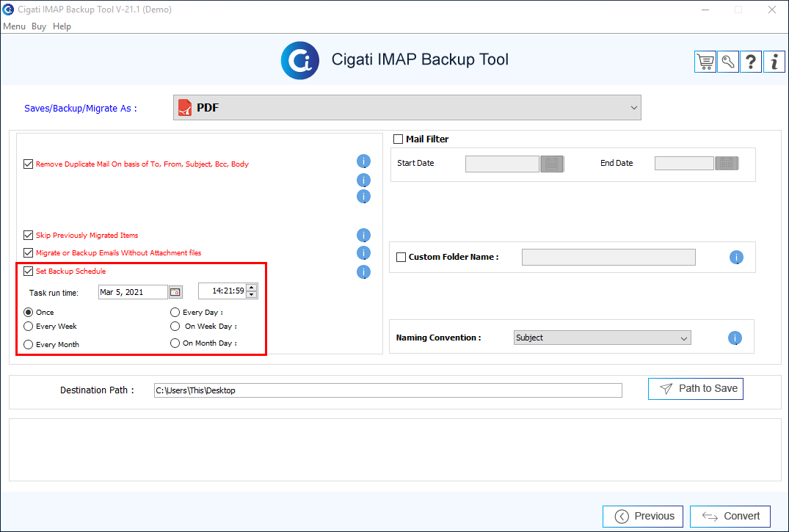Minimize the Cigati IMAP Backup Tool window
This screenshot has width=789, height=532.
click(x=705, y=10)
